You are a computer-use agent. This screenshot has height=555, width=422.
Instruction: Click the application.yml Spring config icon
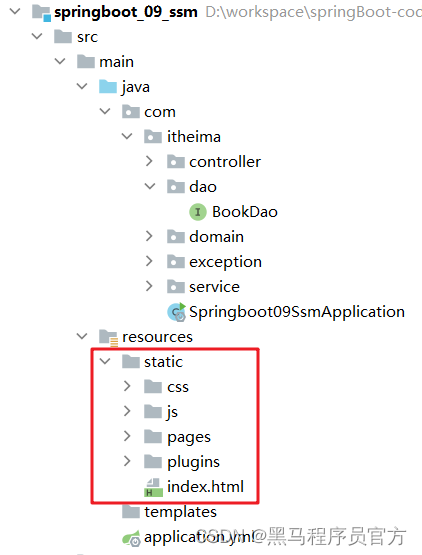[131, 538]
